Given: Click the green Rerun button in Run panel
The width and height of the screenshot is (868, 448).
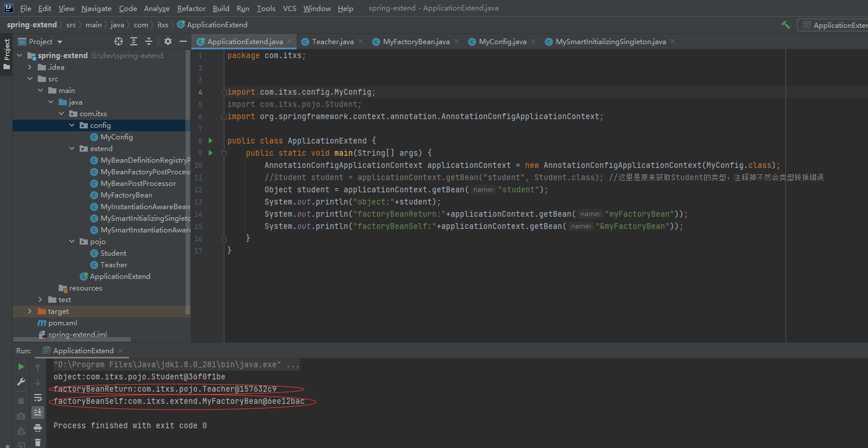Looking at the screenshot, I should 21,367.
